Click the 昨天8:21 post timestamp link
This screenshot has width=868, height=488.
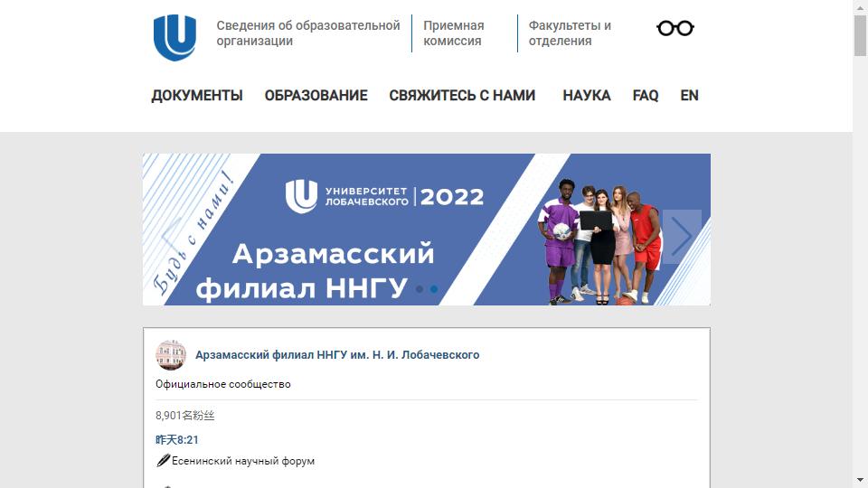point(177,440)
